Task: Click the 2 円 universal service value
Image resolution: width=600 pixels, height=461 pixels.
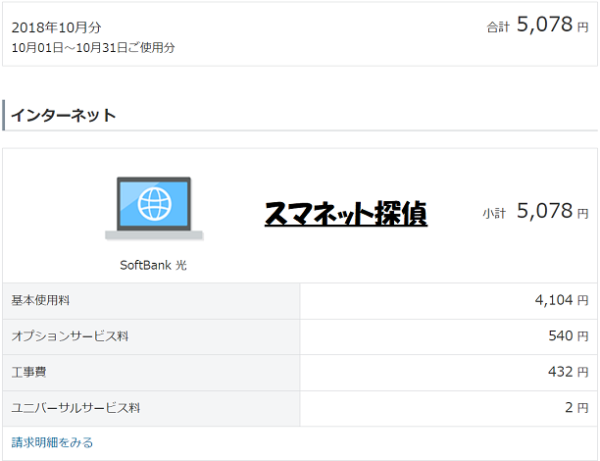Action: [577, 407]
